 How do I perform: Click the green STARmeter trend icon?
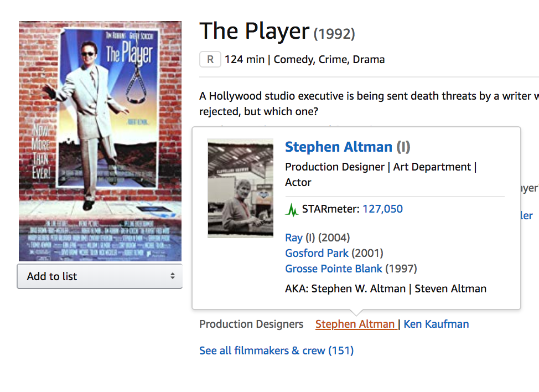292,209
